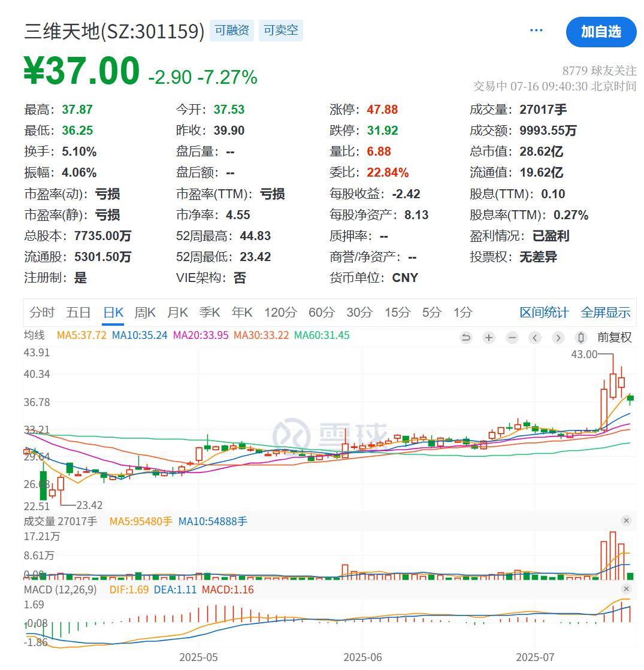Click the 可卖空 tag
Image resolution: width=644 pixels, height=670 pixels.
[281, 31]
